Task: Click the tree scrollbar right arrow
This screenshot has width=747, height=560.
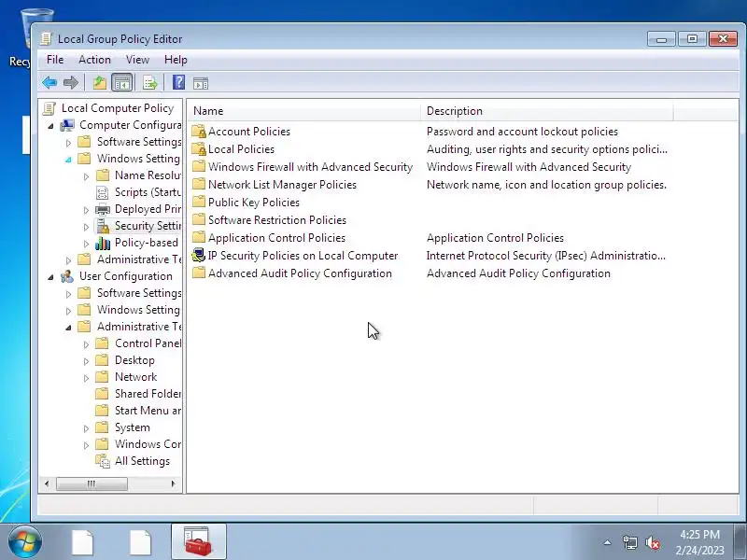Action: tap(173, 483)
